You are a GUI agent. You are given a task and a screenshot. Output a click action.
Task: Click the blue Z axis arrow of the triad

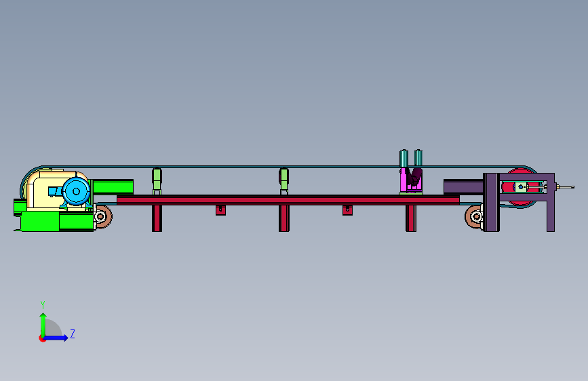(x=56, y=338)
